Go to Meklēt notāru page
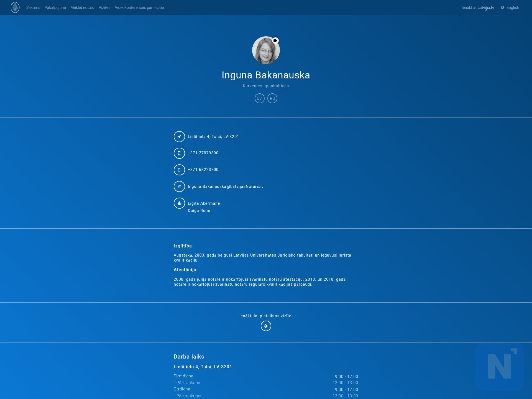The height and width of the screenshot is (399, 532). click(82, 7)
